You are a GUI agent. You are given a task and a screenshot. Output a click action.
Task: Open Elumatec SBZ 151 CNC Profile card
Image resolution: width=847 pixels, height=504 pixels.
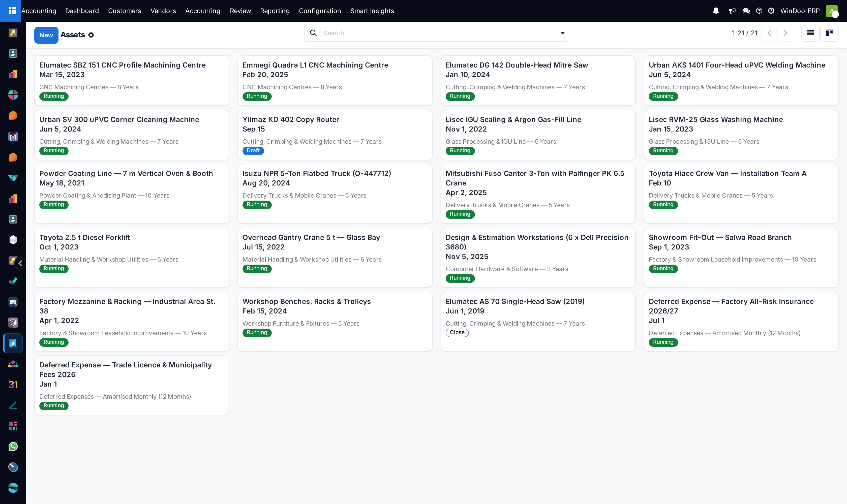(x=132, y=80)
